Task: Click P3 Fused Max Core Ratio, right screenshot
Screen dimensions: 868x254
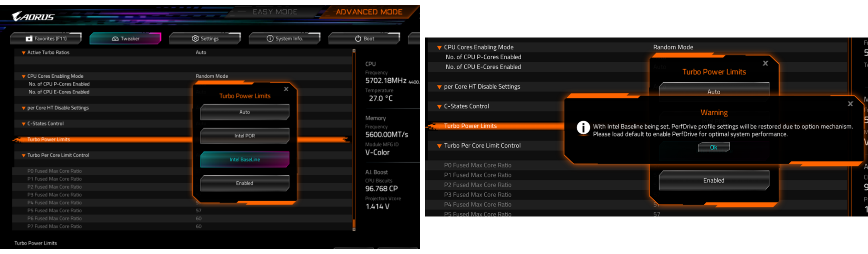Action: click(477, 194)
